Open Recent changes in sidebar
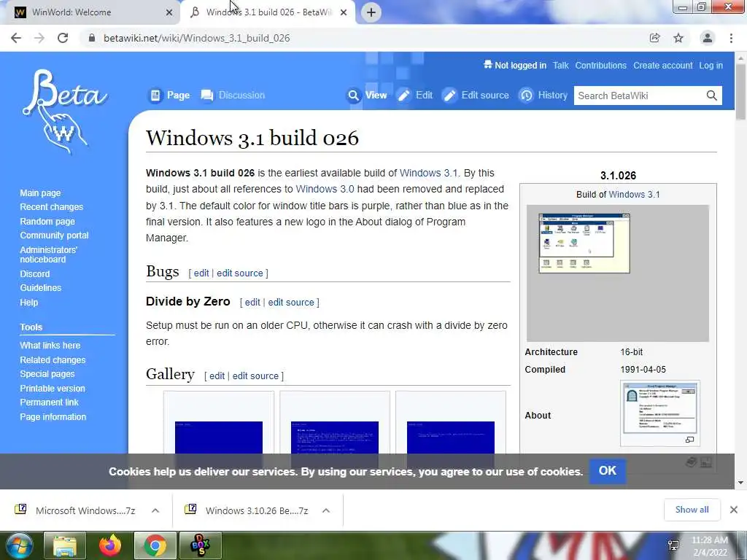Viewport: 747px width, 560px height. pos(52,206)
